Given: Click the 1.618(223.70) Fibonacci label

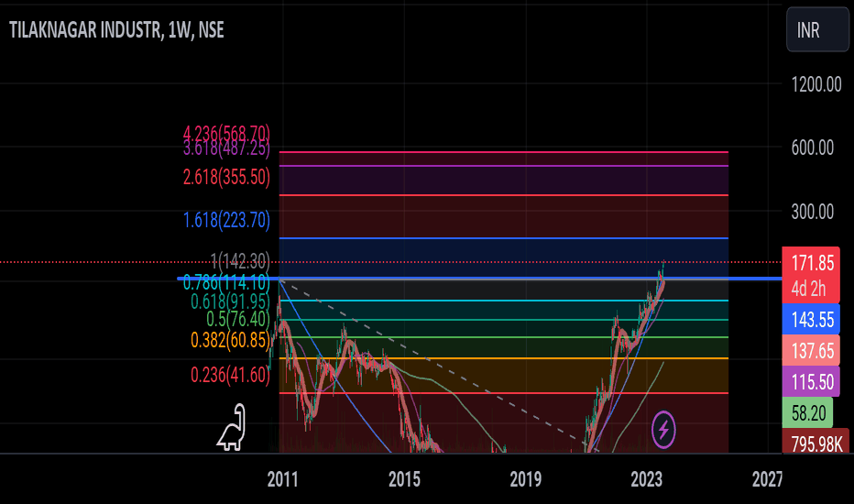Looking at the screenshot, I should click(226, 220).
